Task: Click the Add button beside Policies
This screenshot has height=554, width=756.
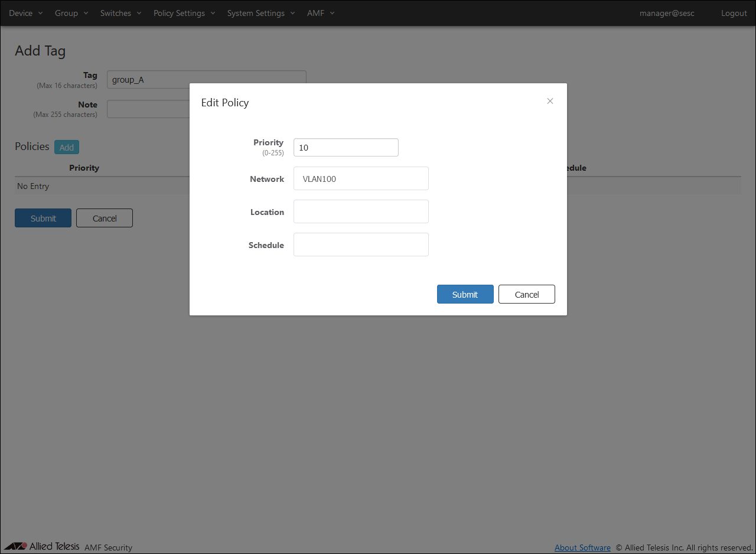Action: pos(66,147)
